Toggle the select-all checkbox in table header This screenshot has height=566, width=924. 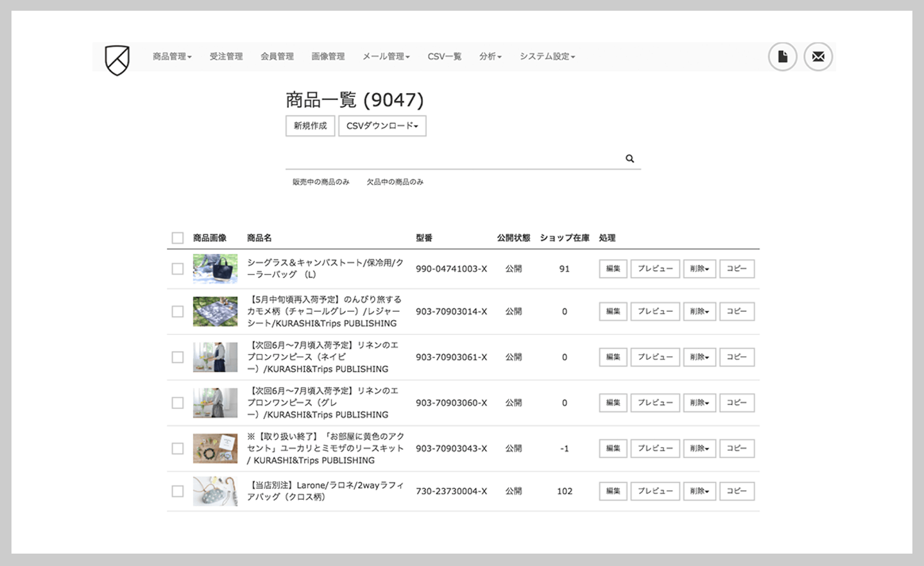178,238
